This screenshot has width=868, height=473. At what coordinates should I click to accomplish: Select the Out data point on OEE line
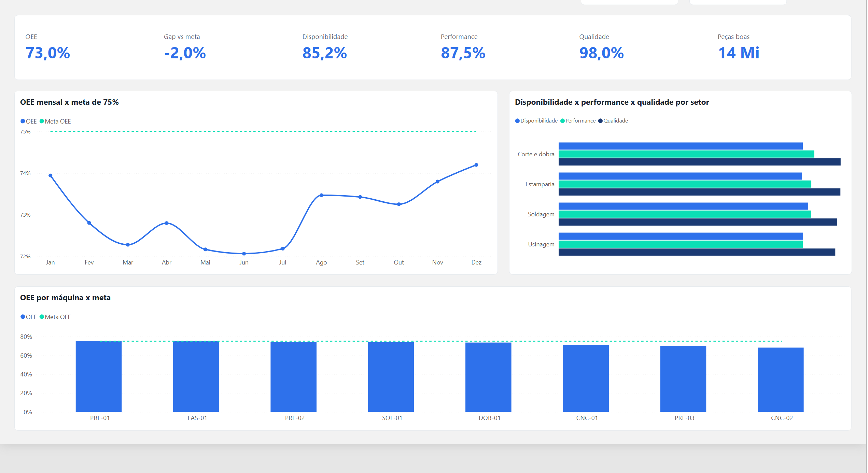tap(399, 204)
